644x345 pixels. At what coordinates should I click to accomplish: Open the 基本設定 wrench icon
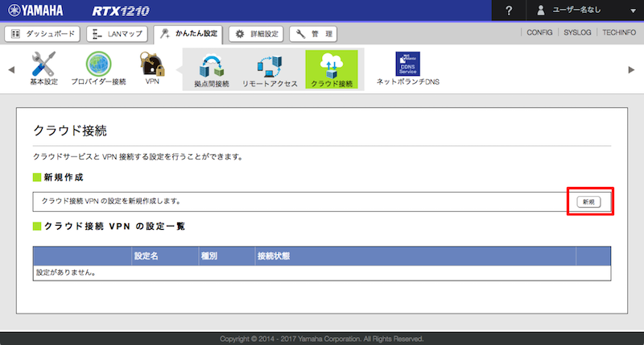pyautogui.click(x=43, y=64)
